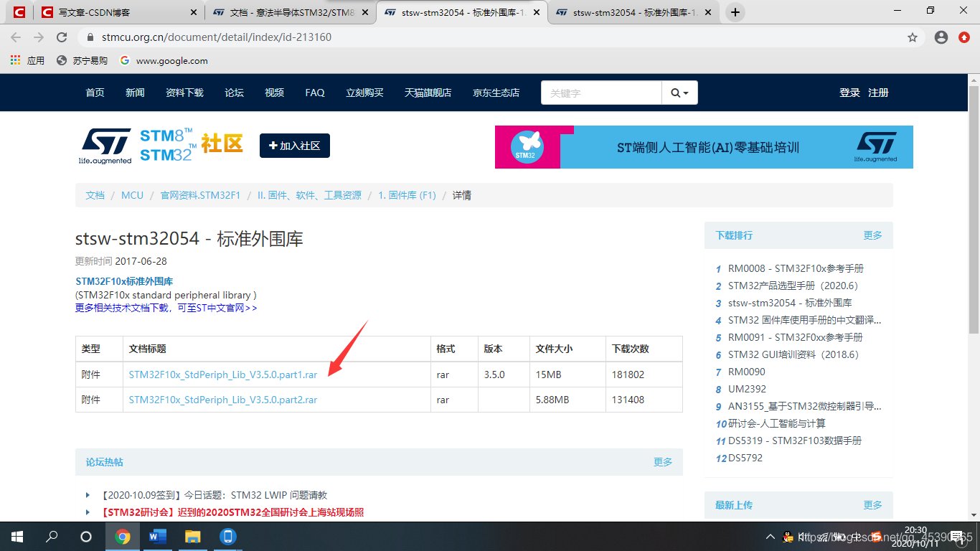Open DS5319 - STM32F103数据手册 in ranking
The image size is (980, 551).
(795, 441)
